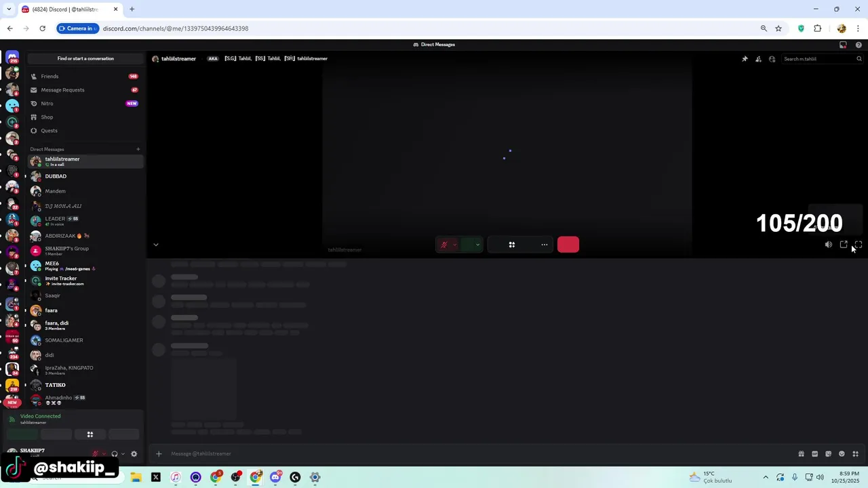The width and height of the screenshot is (868, 488).
Task: Switch to the Discord browser tab
Action: (x=69, y=9)
